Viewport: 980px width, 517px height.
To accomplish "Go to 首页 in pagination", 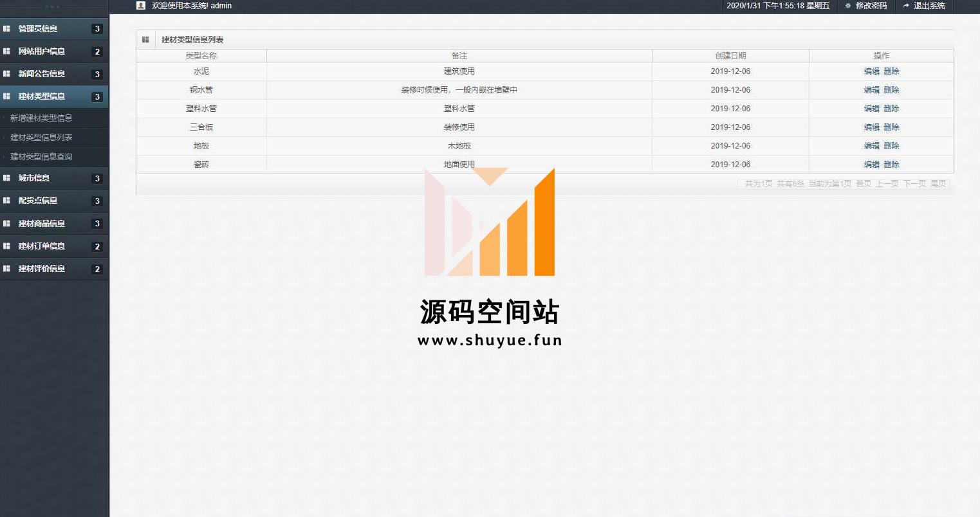I will click(x=864, y=184).
